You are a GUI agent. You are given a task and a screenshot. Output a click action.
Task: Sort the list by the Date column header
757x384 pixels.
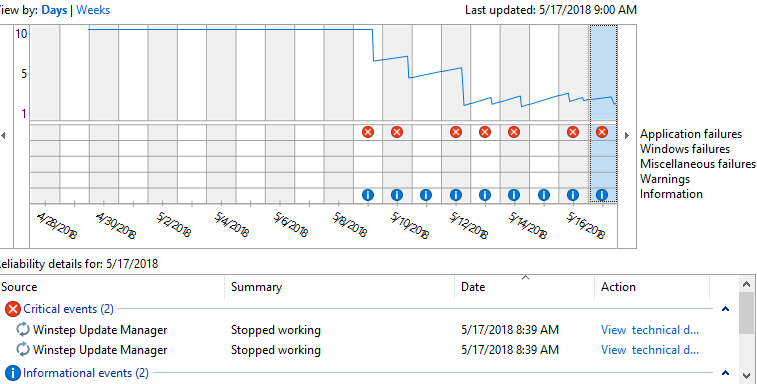[x=524, y=287]
